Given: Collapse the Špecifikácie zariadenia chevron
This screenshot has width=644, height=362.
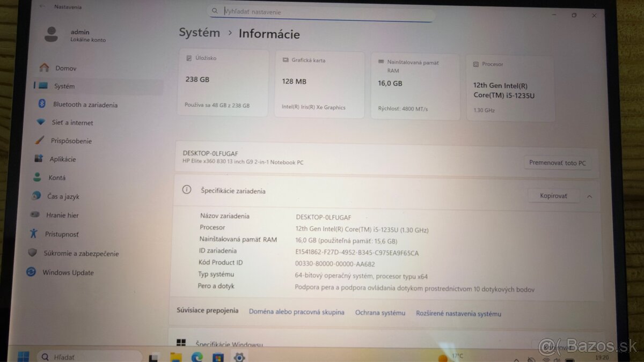Looking at the screenshot, I should click(x=589, y=196).
